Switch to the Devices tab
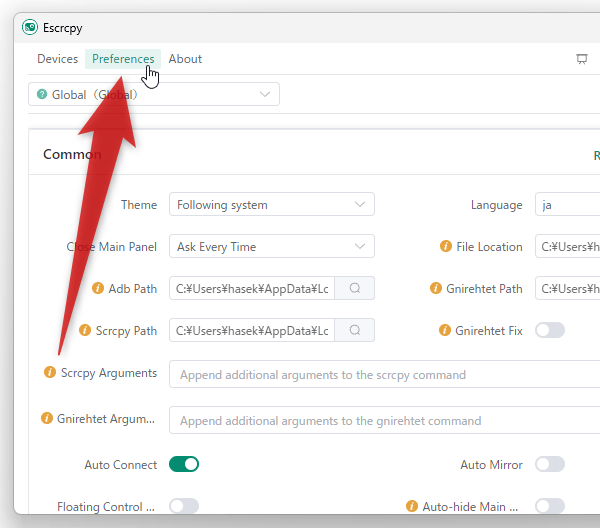Screen dimensions: 600x528 57,59
